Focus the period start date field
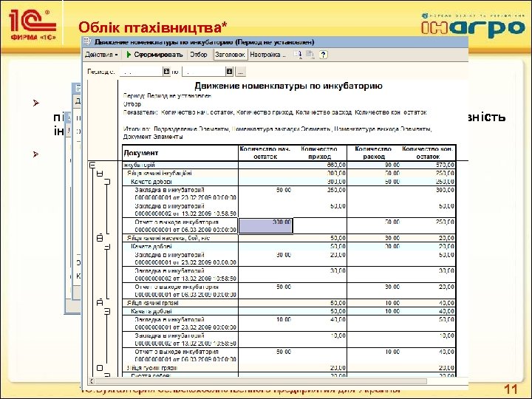This screenshot has width=532, height=399. tap(141, 72)
